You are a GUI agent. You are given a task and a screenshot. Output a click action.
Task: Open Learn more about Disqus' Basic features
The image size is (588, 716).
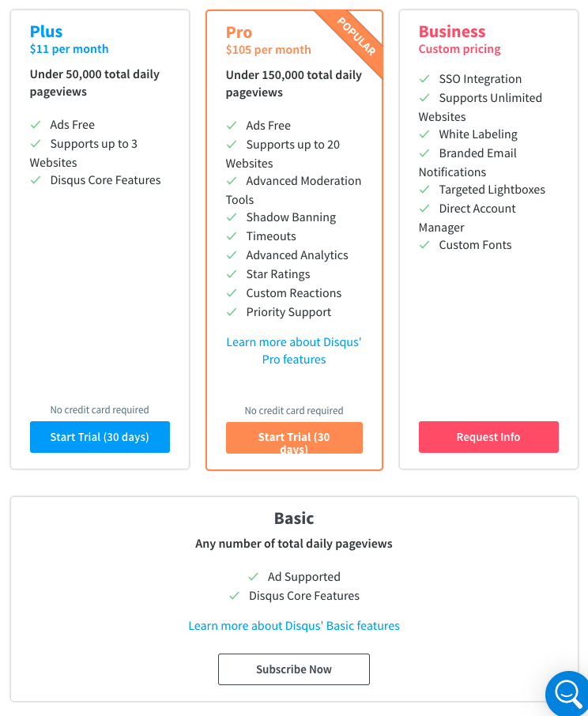click(x=294, y=626)
